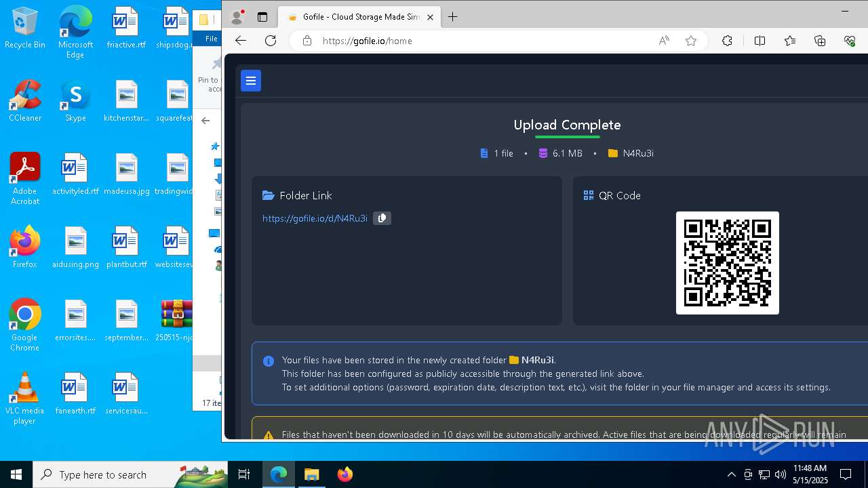Open Adobe Acrobat shortcut

pos(25,179)
